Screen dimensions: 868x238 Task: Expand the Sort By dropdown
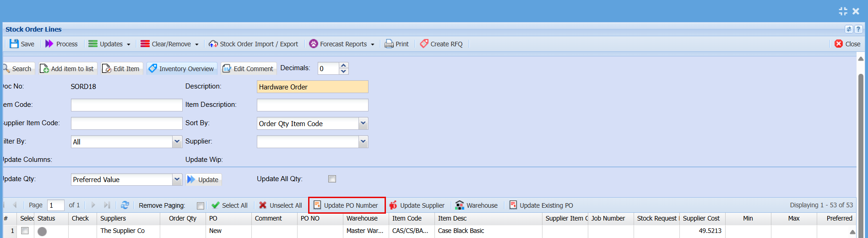pos(363,123)
